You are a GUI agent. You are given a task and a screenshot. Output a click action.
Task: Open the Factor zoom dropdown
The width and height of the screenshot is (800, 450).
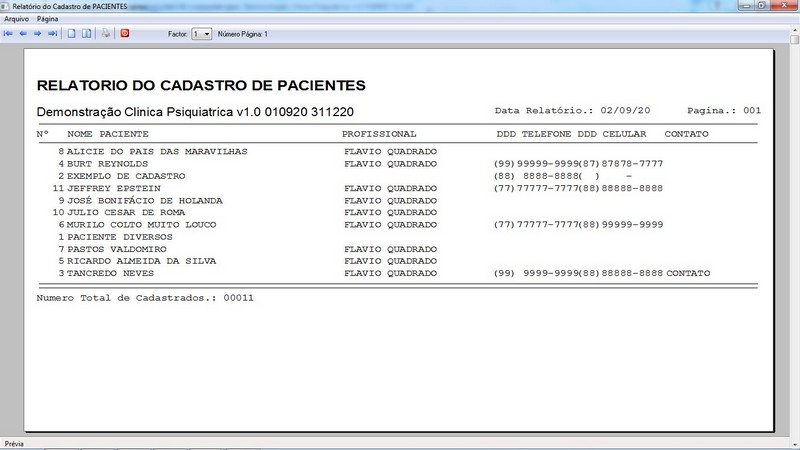202,34
